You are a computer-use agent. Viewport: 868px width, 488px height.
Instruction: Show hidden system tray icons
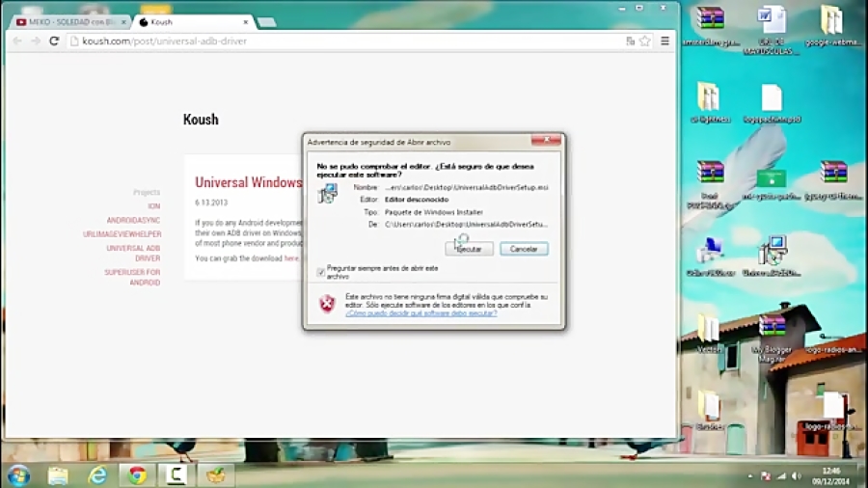[750, 475]
